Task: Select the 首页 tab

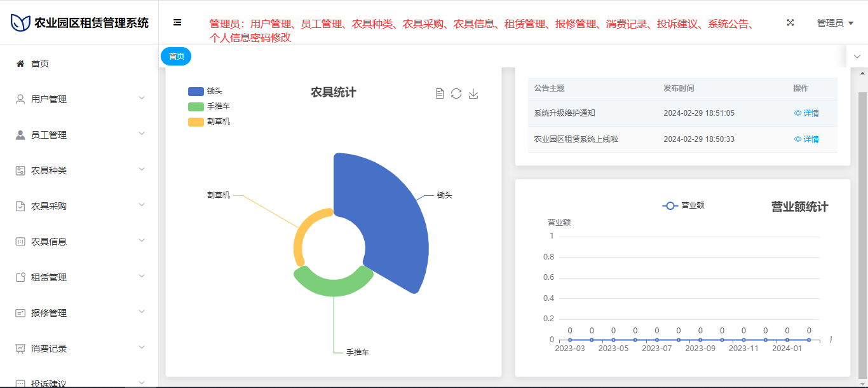Action: pos(176,57)
